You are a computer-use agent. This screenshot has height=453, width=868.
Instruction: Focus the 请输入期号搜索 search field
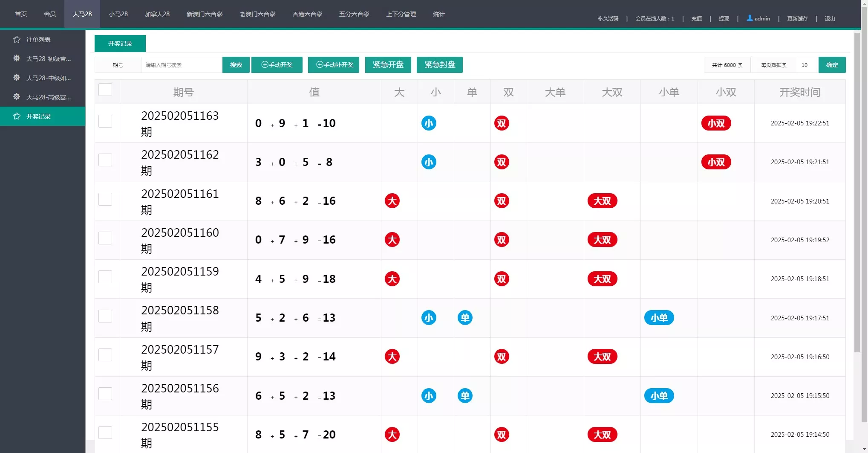tap(182, 65)
